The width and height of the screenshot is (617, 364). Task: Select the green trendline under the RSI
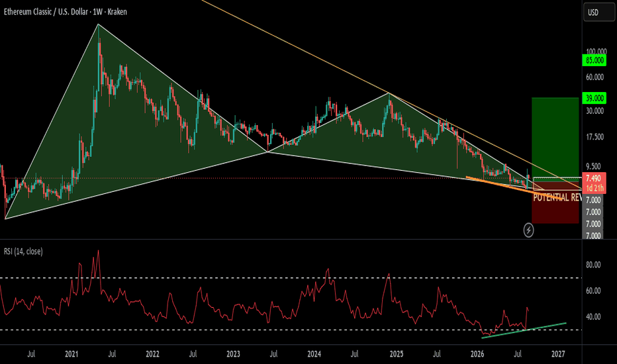(524, 330)
